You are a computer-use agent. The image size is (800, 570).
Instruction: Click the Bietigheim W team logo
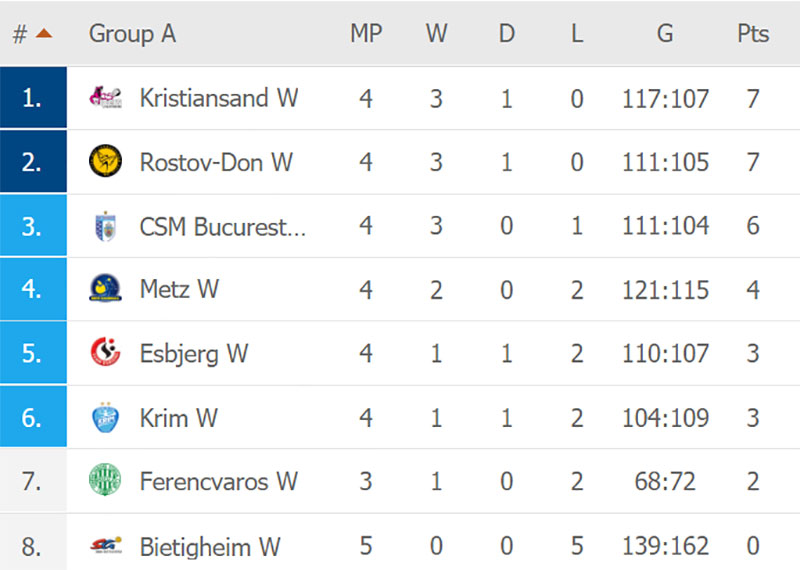(106, 546)
